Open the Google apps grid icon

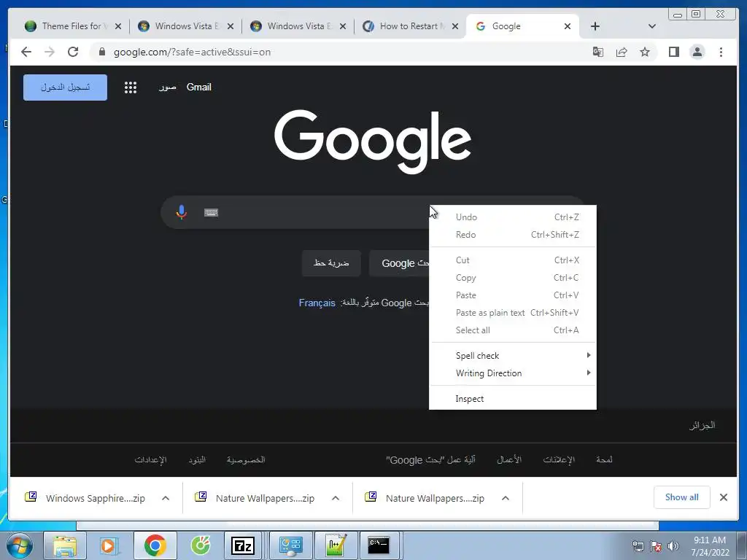[x=131, y=87]
